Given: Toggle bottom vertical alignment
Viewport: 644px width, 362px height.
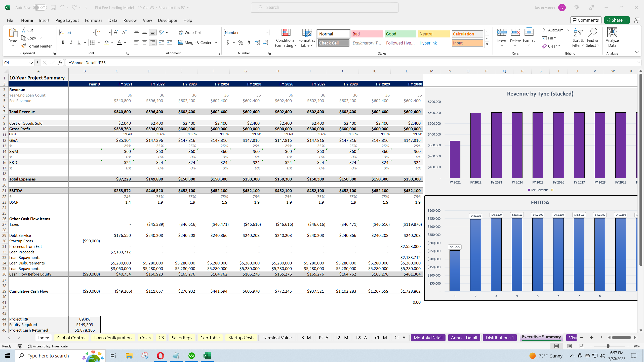Looking at the screenshot, I should pos(153,32).
